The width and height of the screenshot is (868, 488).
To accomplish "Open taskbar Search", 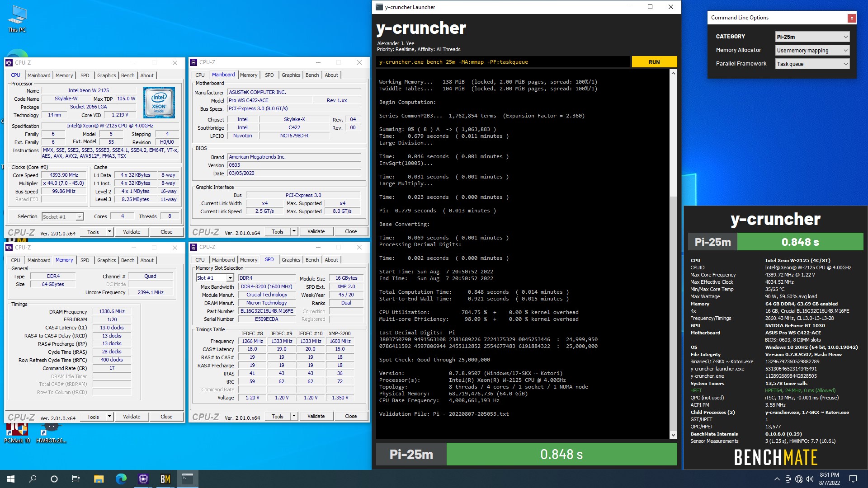I will (x=33, y=479).
